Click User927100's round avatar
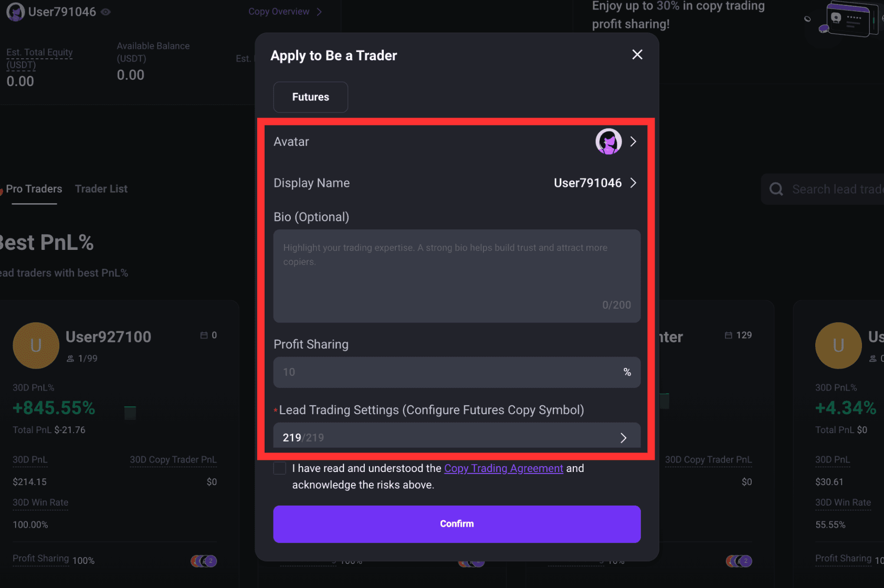 (36, 345)
